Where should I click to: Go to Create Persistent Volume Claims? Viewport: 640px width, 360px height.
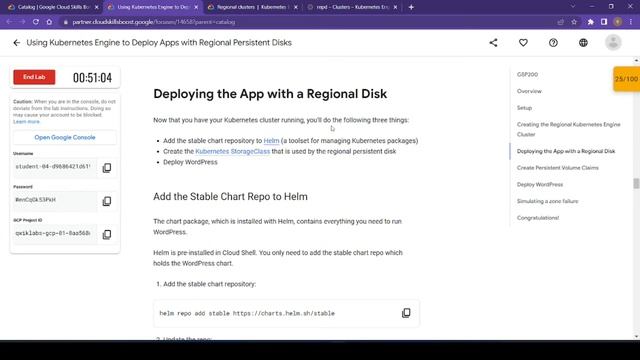click(558, 168)
